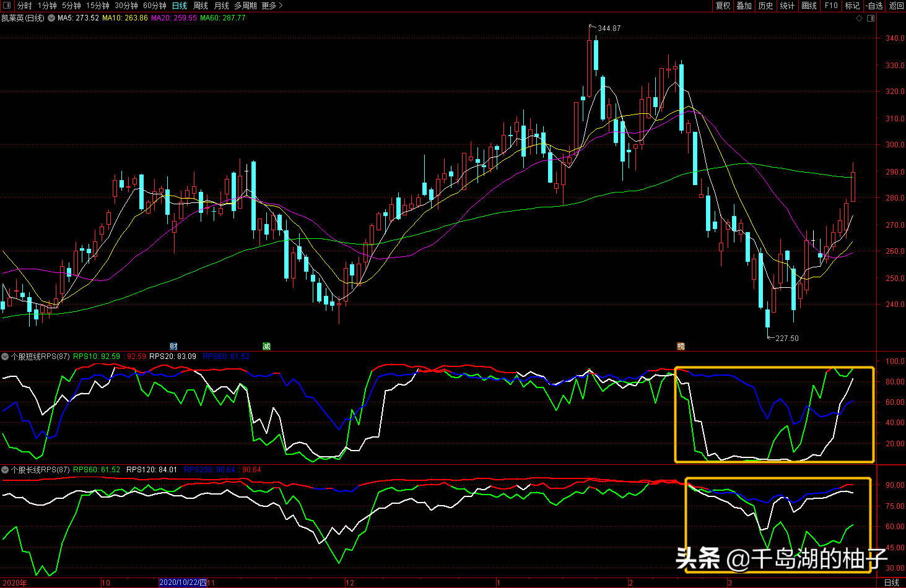Click the 财 finance event marker
This screenshot has height=588, width=906.
pyautogui.click(x=173, y=346)
